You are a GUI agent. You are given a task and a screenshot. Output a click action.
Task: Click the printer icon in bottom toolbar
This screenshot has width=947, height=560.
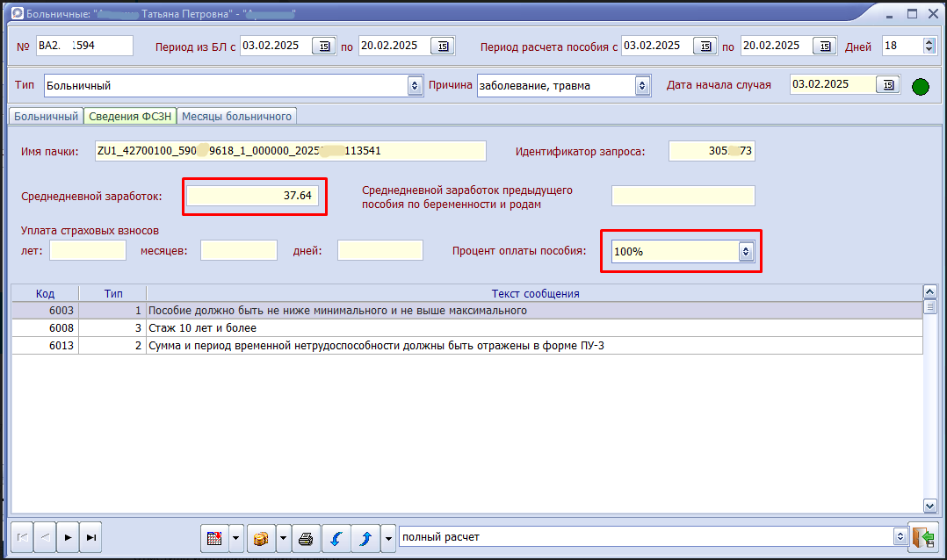306,537
